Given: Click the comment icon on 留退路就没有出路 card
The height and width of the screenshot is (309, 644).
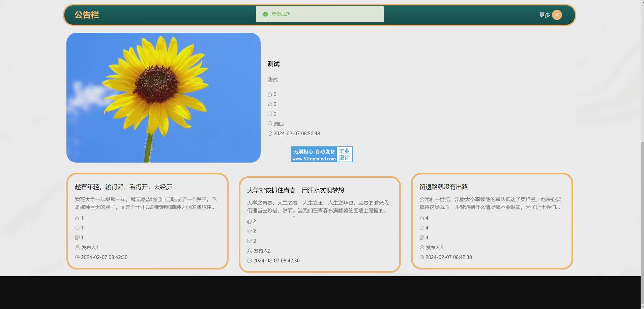Looking at the screenshot, I should [x=422, y=238].
